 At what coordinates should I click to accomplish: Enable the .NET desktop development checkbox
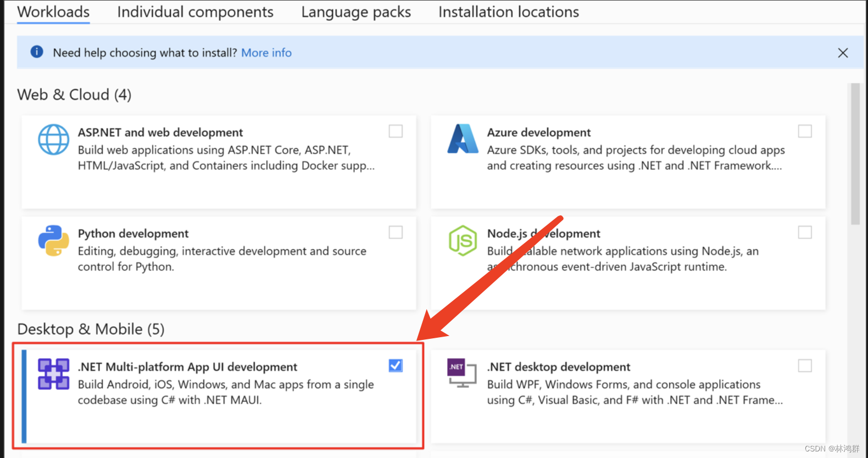pyautogui.click(x=805, y=366)
